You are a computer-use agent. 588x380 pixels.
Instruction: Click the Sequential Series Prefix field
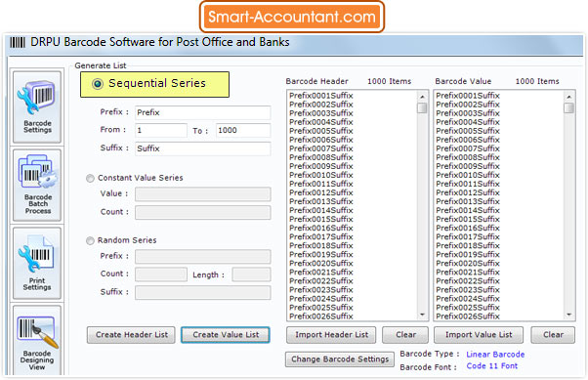(x=202, y=112)
